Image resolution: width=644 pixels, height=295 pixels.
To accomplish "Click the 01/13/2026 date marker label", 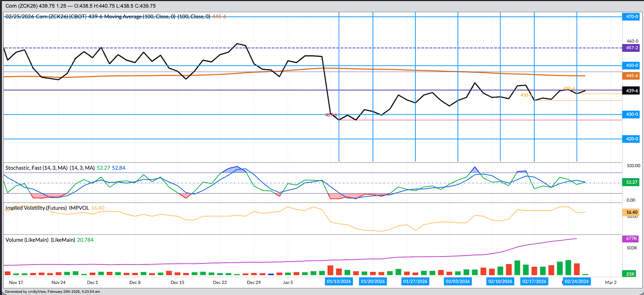I will (x=339, y=281).
